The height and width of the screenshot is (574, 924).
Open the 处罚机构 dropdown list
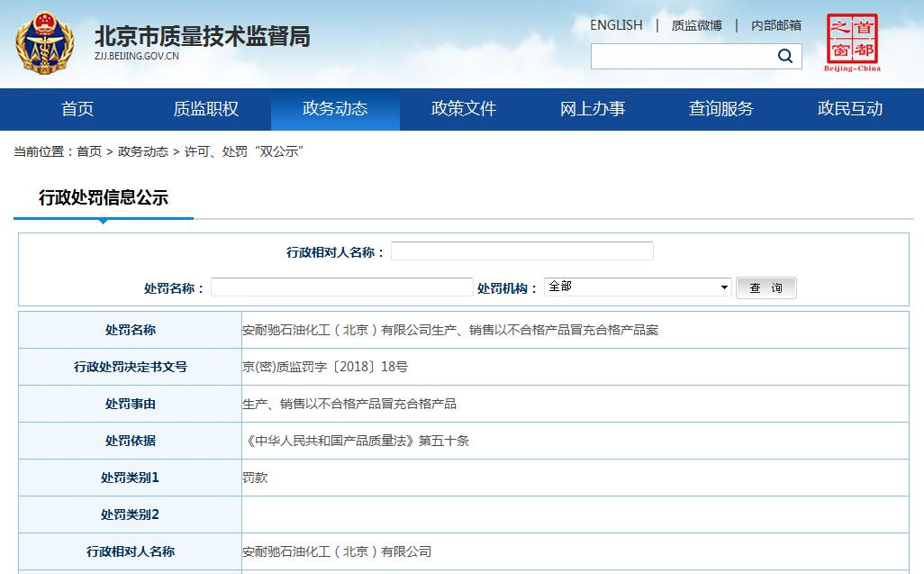(x=638, y=287)
